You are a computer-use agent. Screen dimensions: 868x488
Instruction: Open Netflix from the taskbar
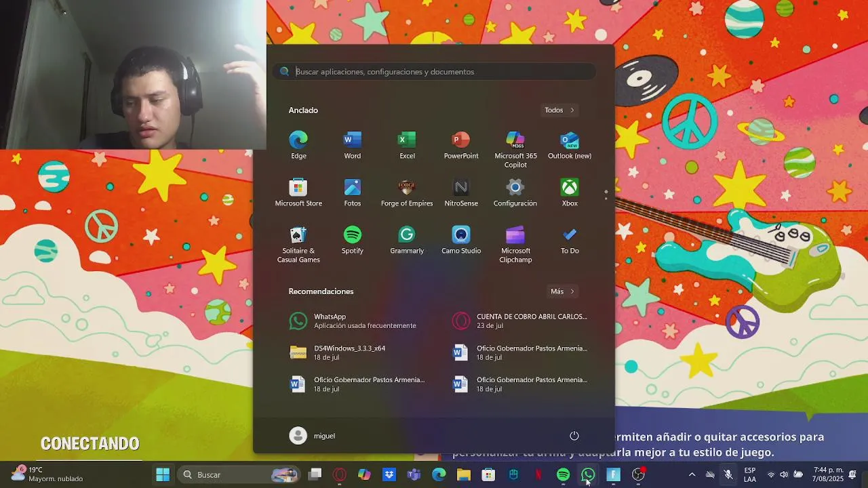[538, 474]
